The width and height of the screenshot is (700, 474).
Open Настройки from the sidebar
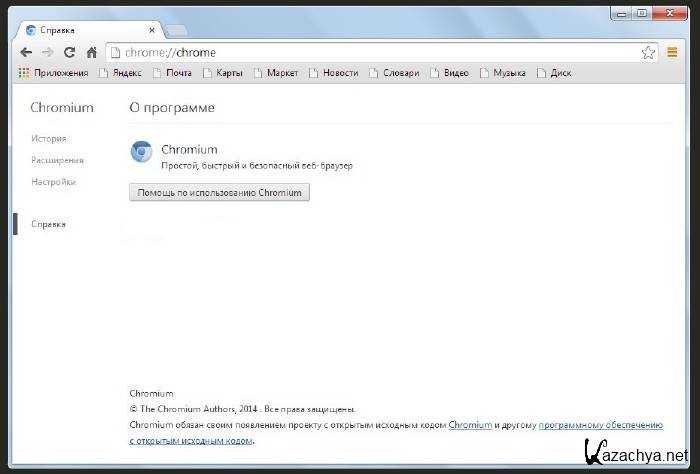point(53,182)
